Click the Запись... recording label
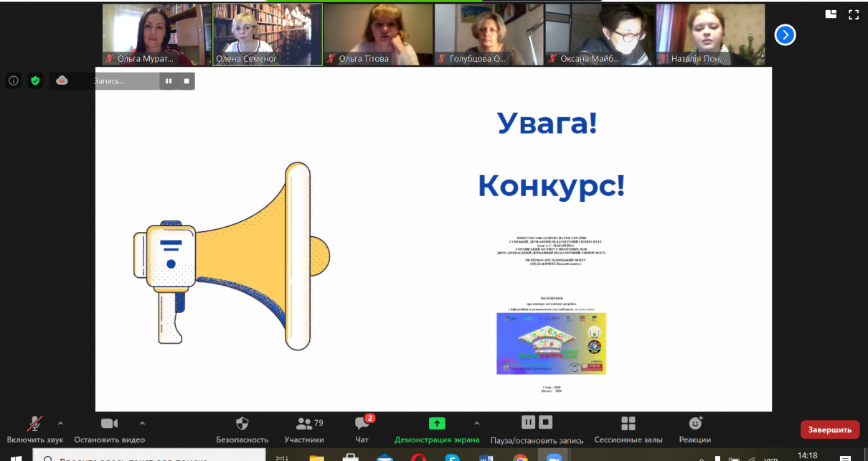This screenshot has height=461, width=868. pyautogui.click(x=109, y=81)
